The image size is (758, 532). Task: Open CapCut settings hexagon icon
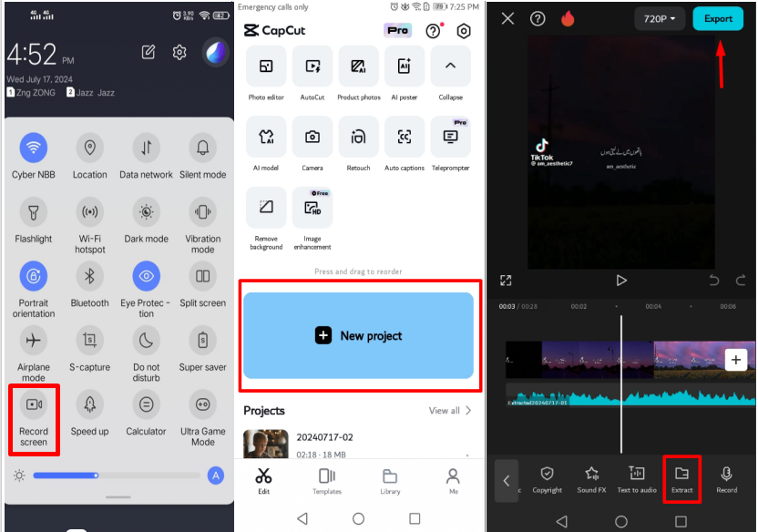coord(464,30)
